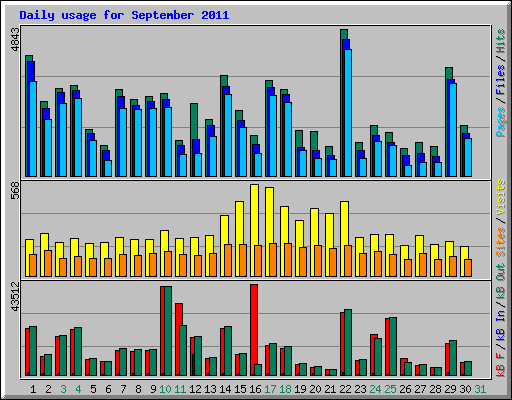
Task: Click the "Hits" legend label
Action: point(501,41)
